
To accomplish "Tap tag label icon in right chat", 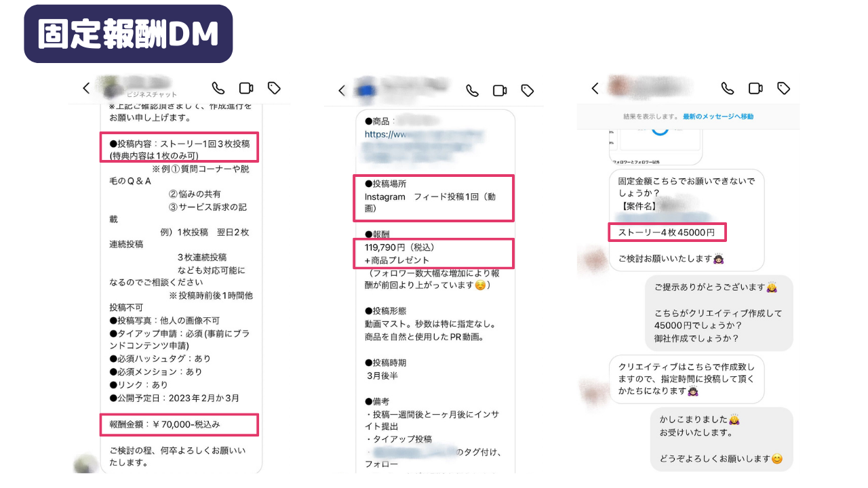I will tap(783, 88).
